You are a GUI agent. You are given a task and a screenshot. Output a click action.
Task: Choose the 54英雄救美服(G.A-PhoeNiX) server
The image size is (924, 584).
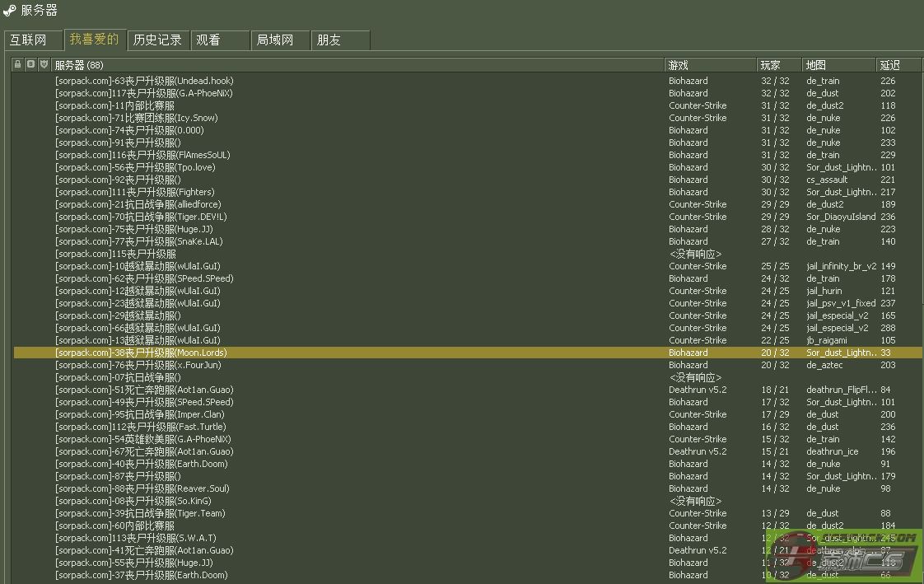[x=143, y=439]
